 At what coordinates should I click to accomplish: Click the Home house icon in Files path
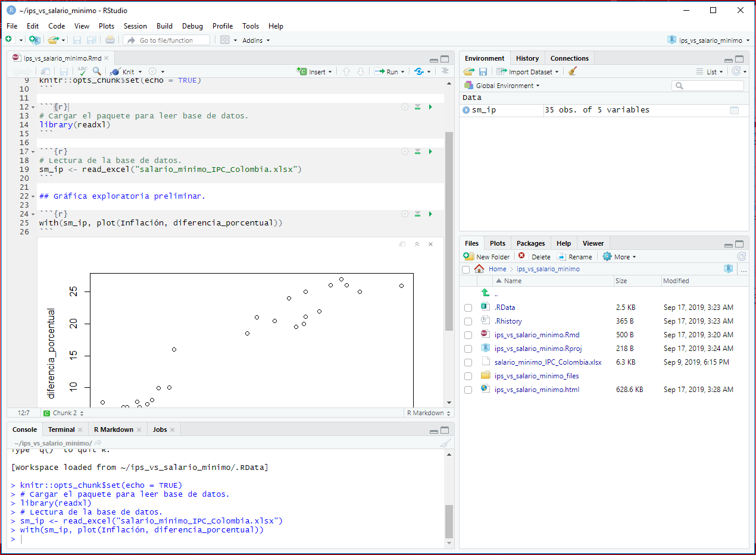click(479, 269)
